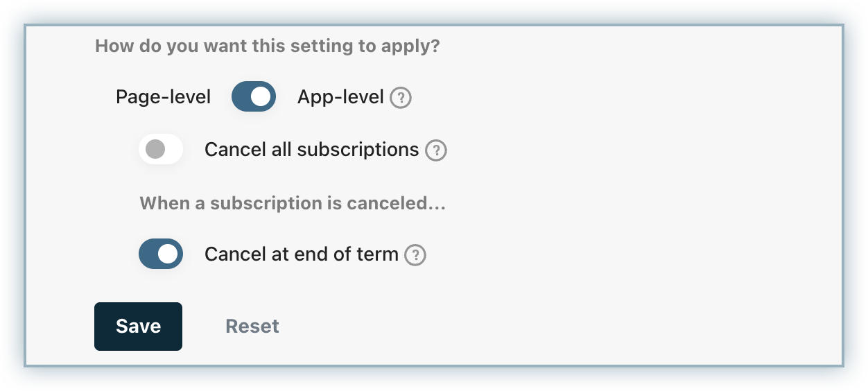Click the gray knob of Cancel all subscriptions switch

click(155, 150)
